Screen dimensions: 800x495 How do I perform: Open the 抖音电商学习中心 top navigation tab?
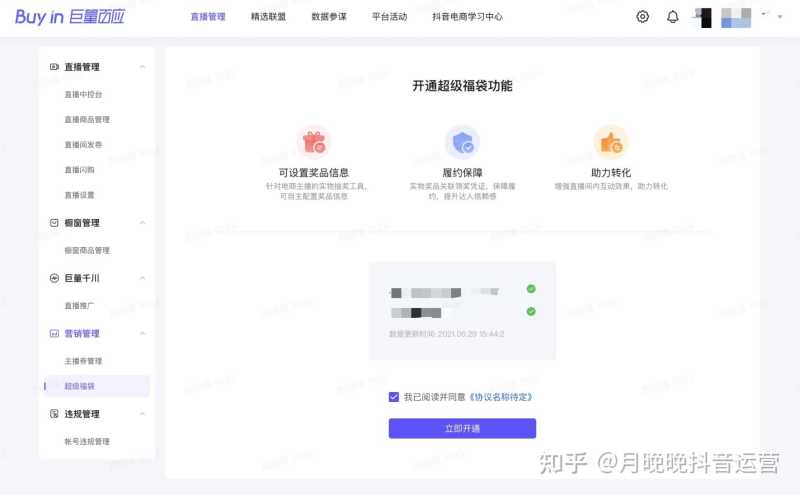[467, 17]
